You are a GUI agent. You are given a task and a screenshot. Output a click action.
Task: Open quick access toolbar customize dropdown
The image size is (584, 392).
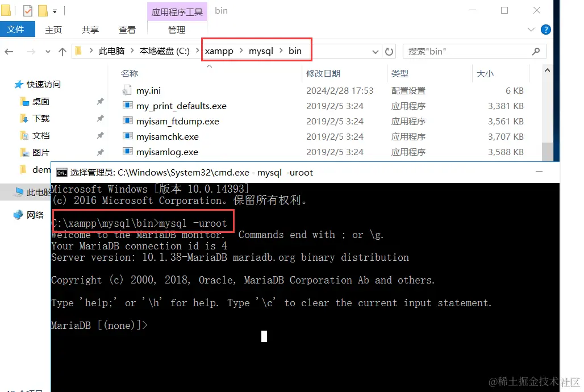(55, 11)
